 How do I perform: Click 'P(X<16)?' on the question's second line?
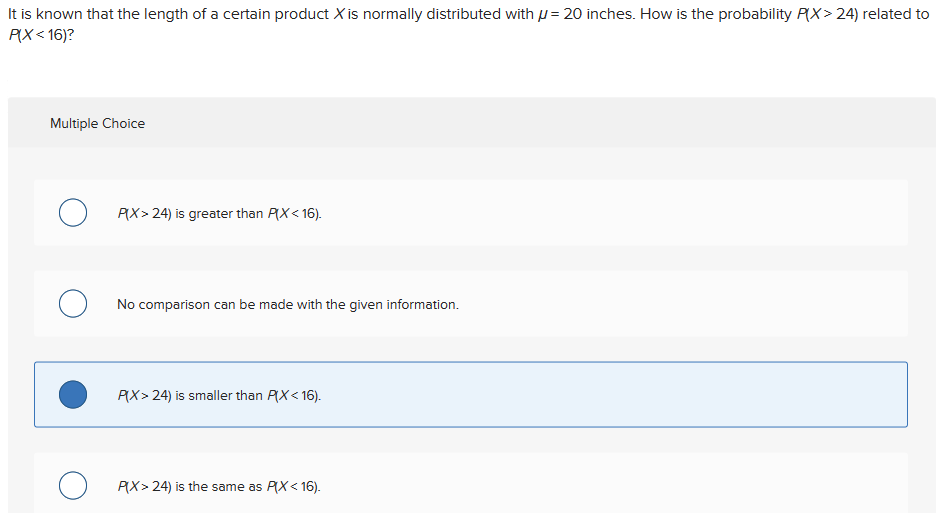click(x=41, y=35)
